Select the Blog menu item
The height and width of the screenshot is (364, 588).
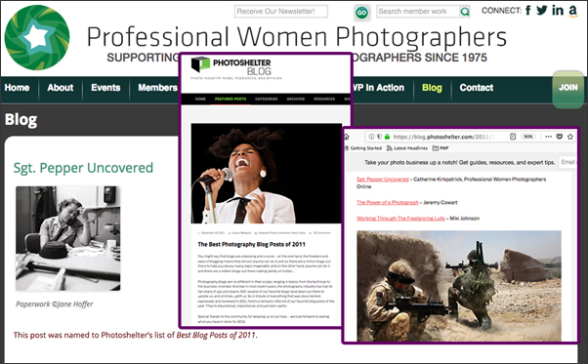pos(432,88)
